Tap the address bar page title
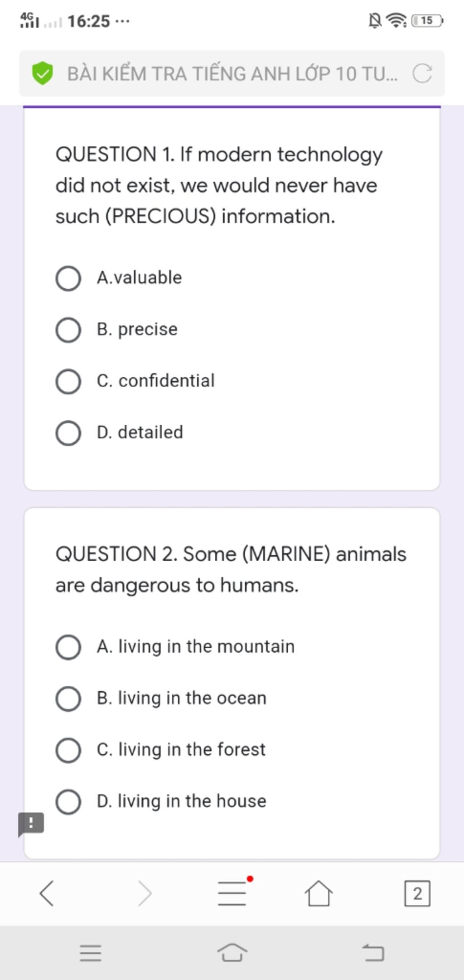The width and height of the screenshot is (464, 980). [232, 74]
